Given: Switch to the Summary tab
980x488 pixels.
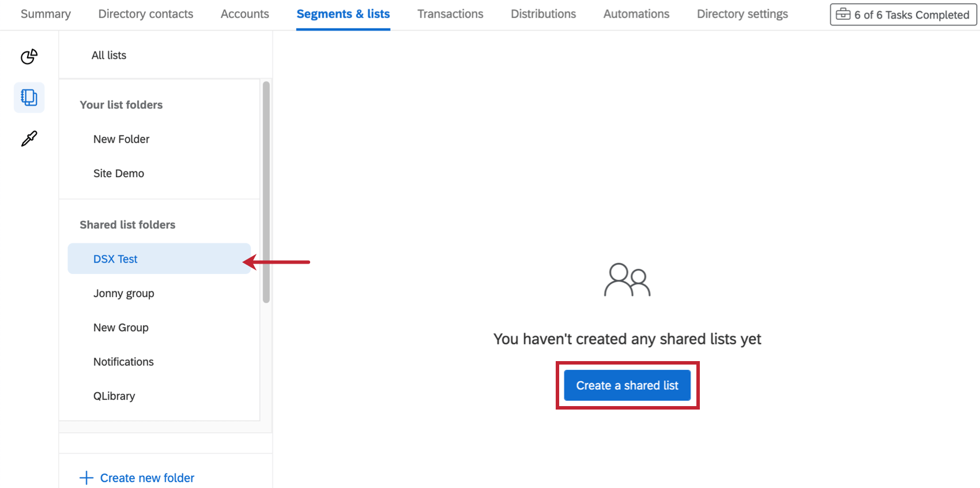Looking at the screenshot, I should coord(46,14).
